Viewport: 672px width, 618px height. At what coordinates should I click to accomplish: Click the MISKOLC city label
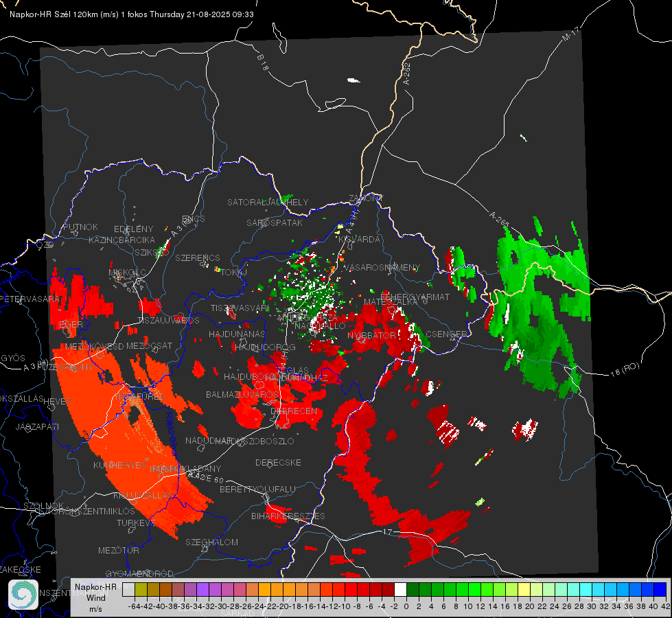pos(127,273)
